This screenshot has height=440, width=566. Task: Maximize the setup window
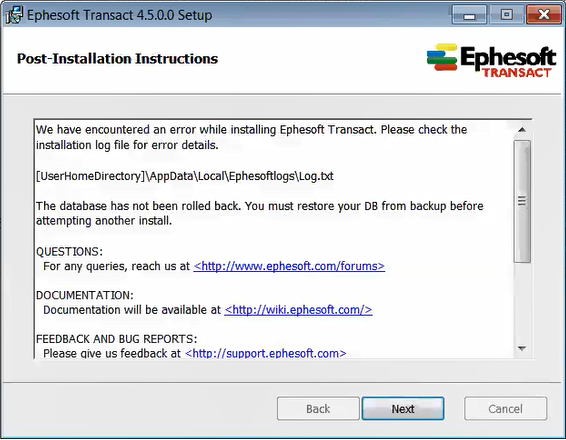click(506, 15)
